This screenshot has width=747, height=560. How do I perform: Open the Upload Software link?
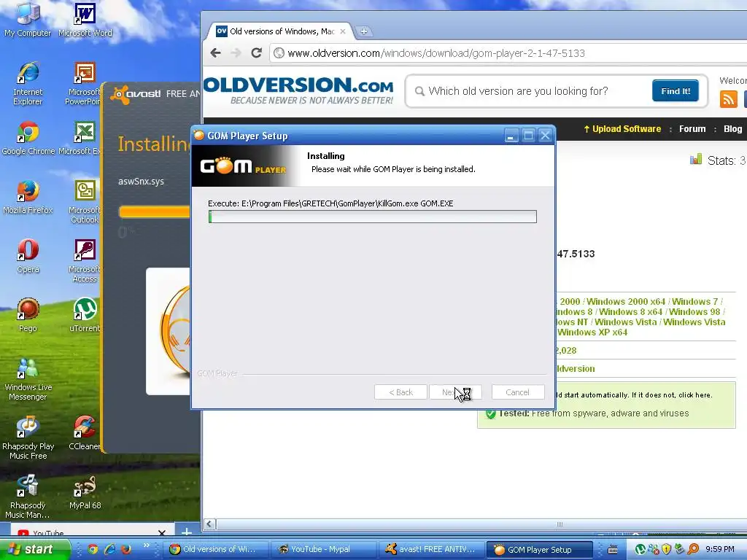click(622, 129)
